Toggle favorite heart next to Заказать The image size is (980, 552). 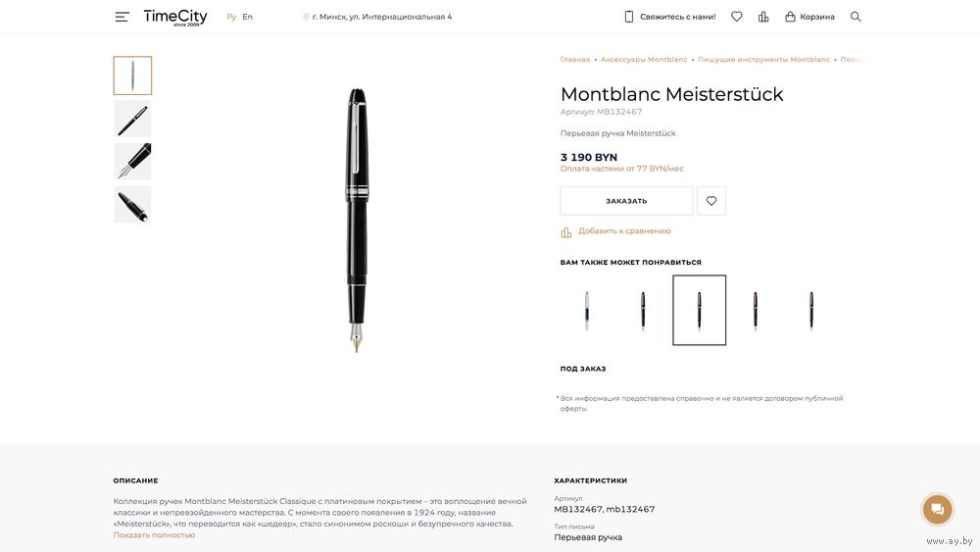point(711,201)
